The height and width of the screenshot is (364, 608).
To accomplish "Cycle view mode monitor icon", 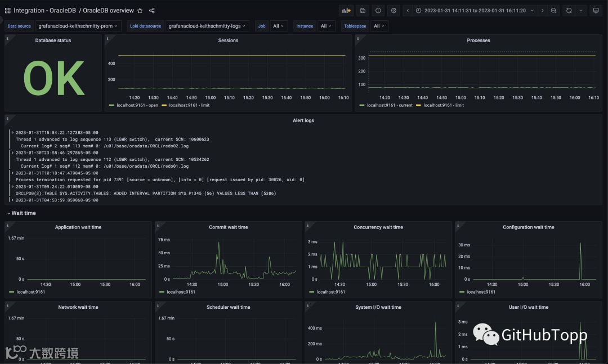I will click(x=596, y=11).
